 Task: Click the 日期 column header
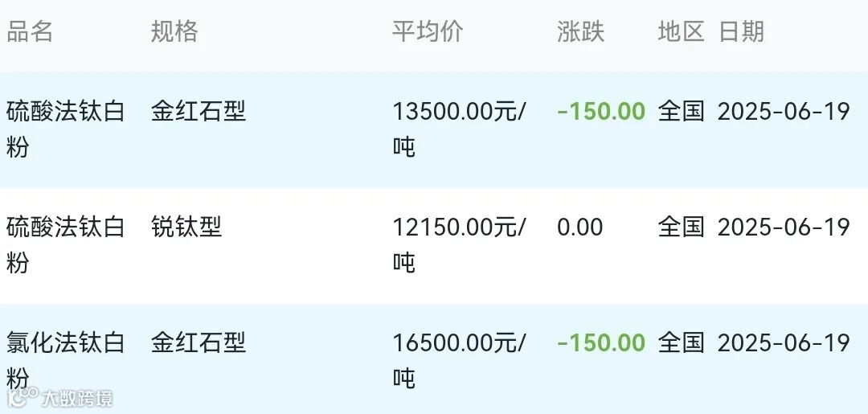point(741,32)
